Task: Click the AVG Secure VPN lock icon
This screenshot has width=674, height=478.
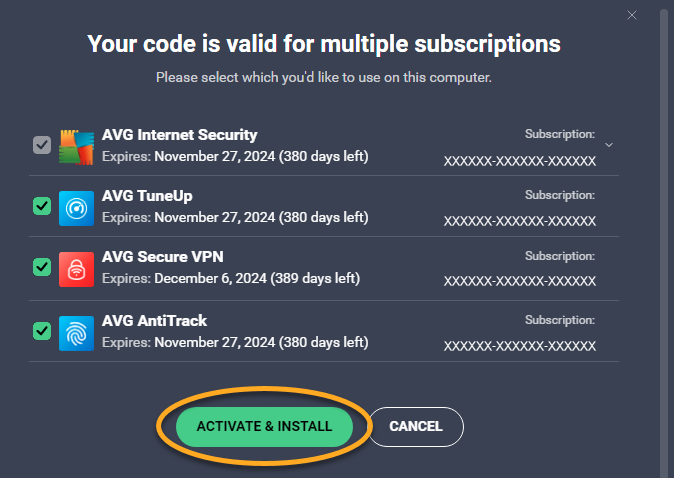Action: (x=76, y=268)
